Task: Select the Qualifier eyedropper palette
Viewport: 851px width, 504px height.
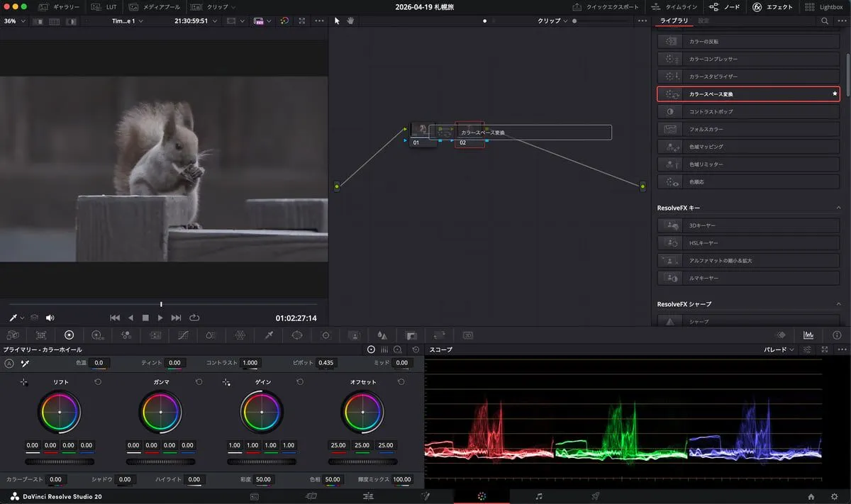Action: [x=269, y=335]
